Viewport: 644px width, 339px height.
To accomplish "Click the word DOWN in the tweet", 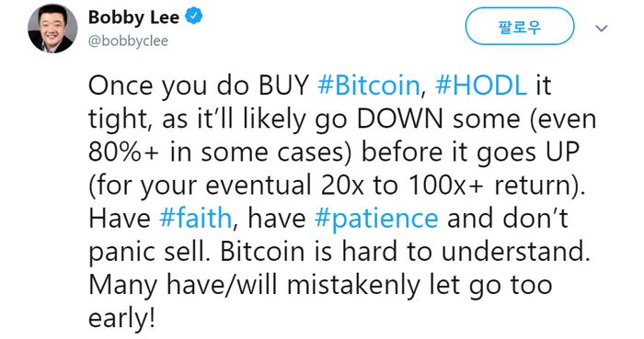I will coord(399,119).
